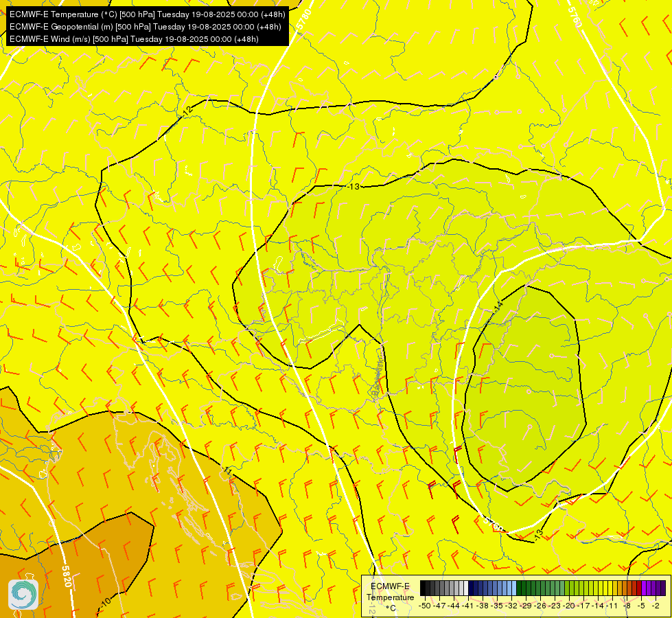Click the -26 value in the legend
The image size is (672, 618).
click(x=541, y=606)
